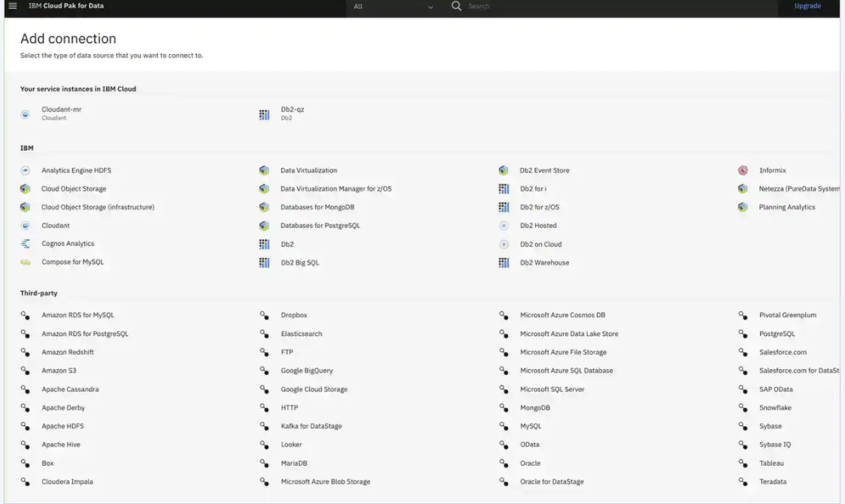Select the Databases for MongoDB icon
845x504 pixels.
pos(264,207)
